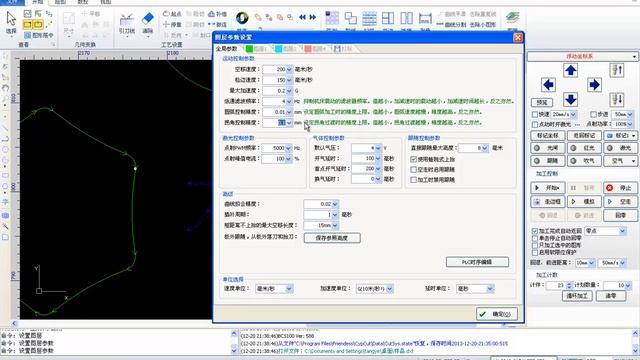Switch to the last dialog tab

tap(344, 49)
